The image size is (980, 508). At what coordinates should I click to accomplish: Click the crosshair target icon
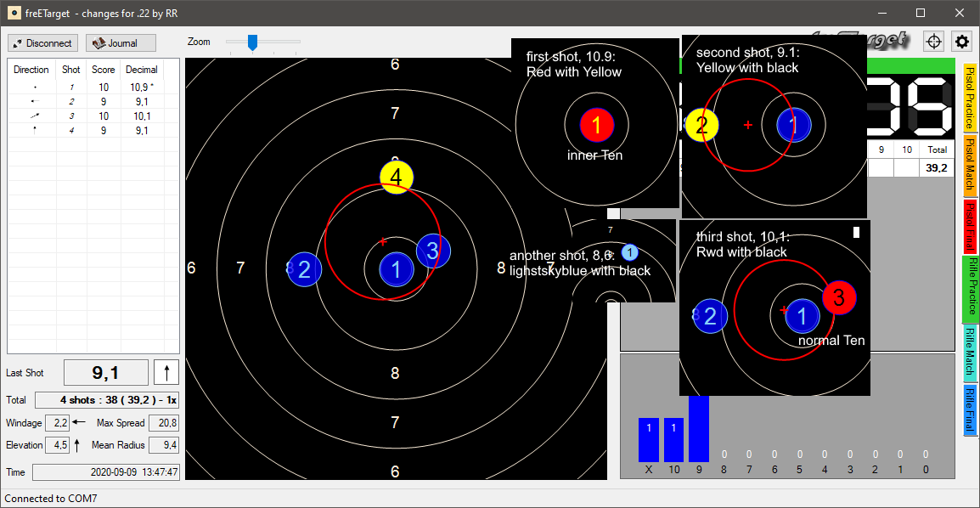pos(933,42)
